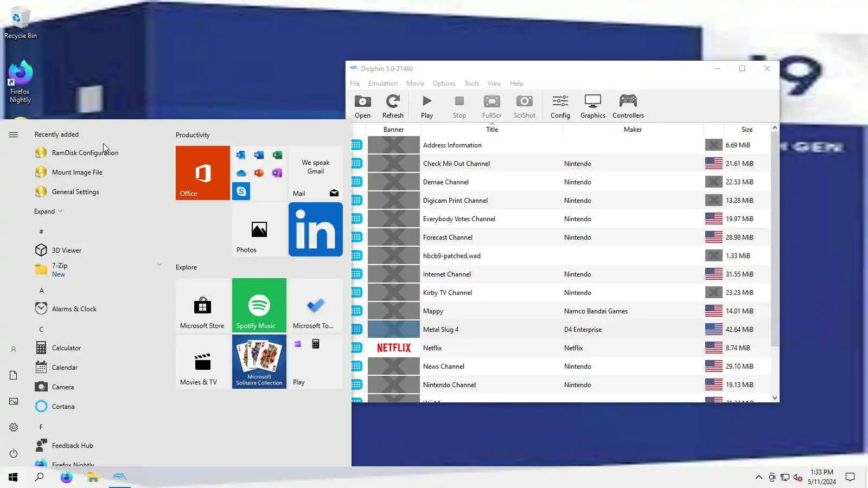
Task: Open Feedback Hub app
Action: pos(98,446)
